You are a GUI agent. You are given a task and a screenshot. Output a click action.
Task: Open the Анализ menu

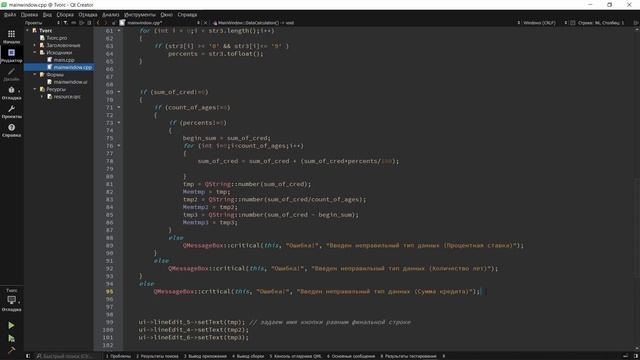pyautogui.click(x=111, y=15)
